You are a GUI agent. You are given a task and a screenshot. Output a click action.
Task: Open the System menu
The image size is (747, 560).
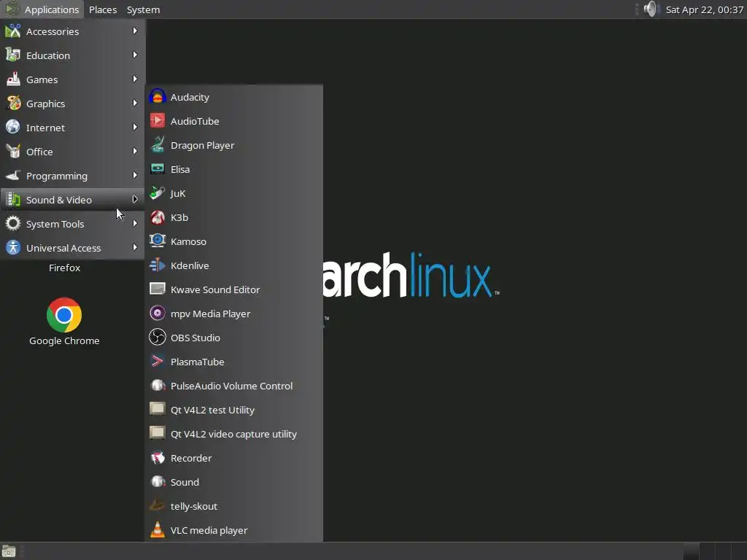[143, 9]
